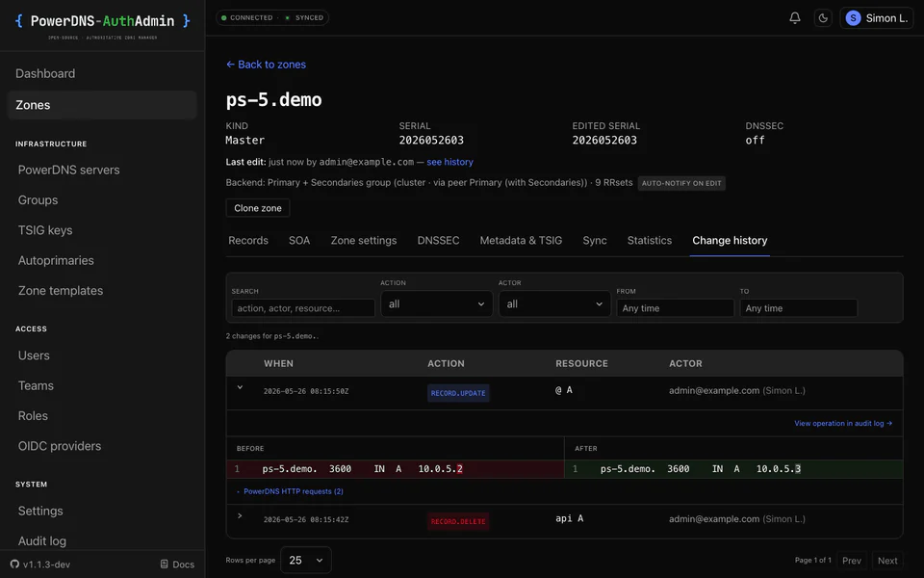Open the Docs link
The width and height of the screenshot is (924, 578).
pos(177,565)
